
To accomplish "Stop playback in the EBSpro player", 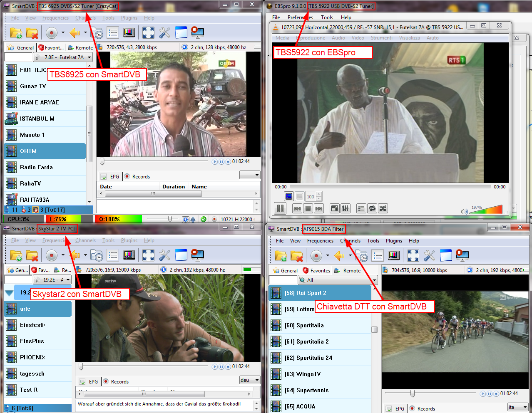I will (x=308, y=208).
